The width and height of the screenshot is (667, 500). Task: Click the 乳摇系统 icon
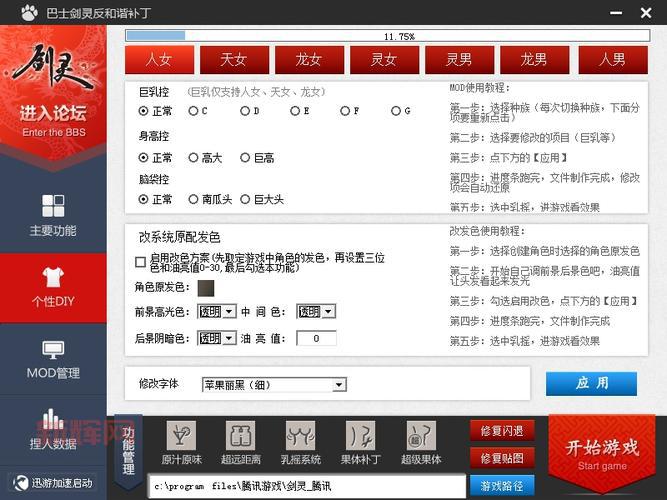pyautogui.click(x=300, y=435)
